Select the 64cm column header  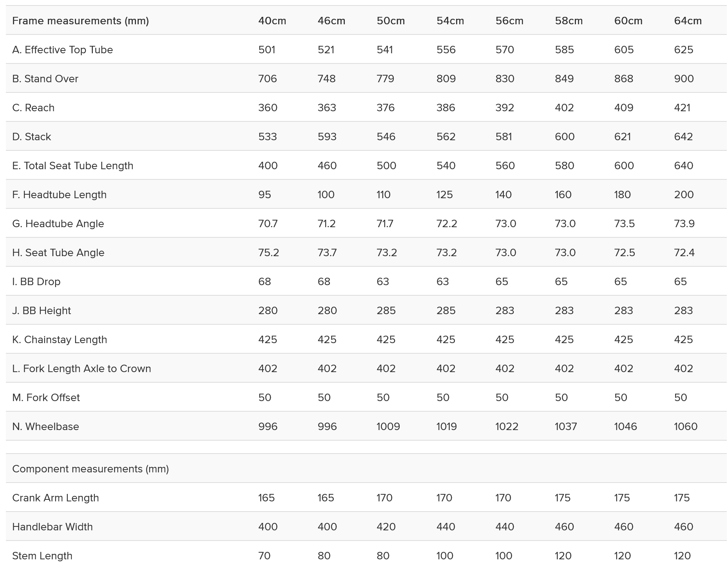click(x=688, y=21)
